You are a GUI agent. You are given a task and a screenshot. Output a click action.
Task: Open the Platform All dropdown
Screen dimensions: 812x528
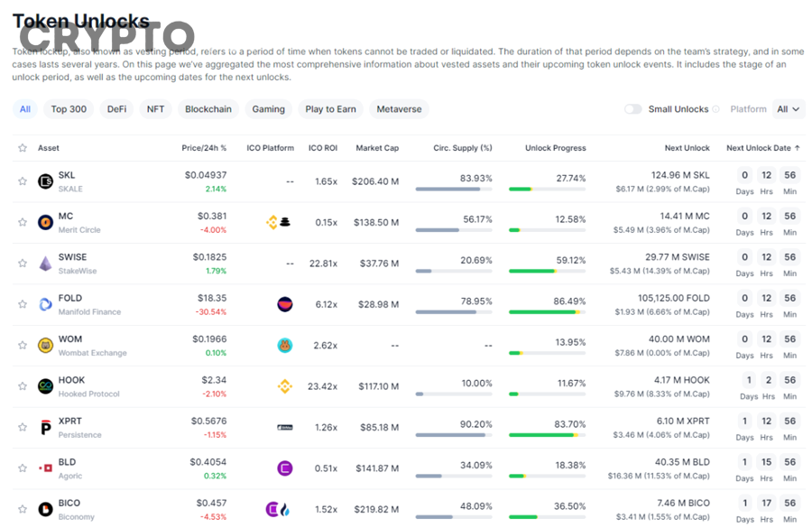789,109
